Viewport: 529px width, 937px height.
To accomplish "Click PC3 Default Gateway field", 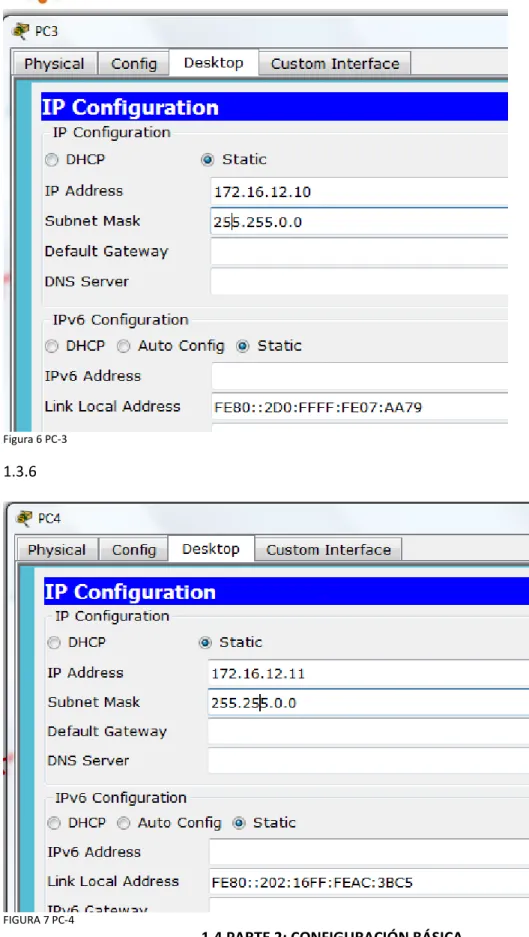I will tap(359, 252).
